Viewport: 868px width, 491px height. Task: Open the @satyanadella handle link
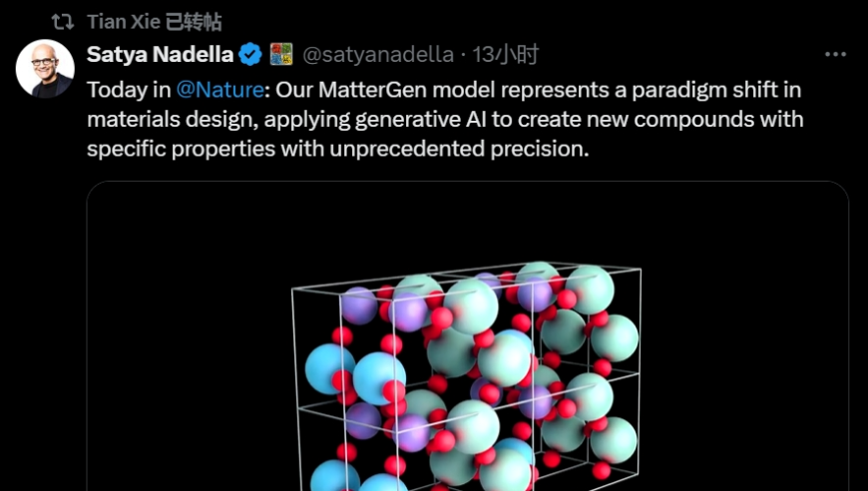[378, 54]
